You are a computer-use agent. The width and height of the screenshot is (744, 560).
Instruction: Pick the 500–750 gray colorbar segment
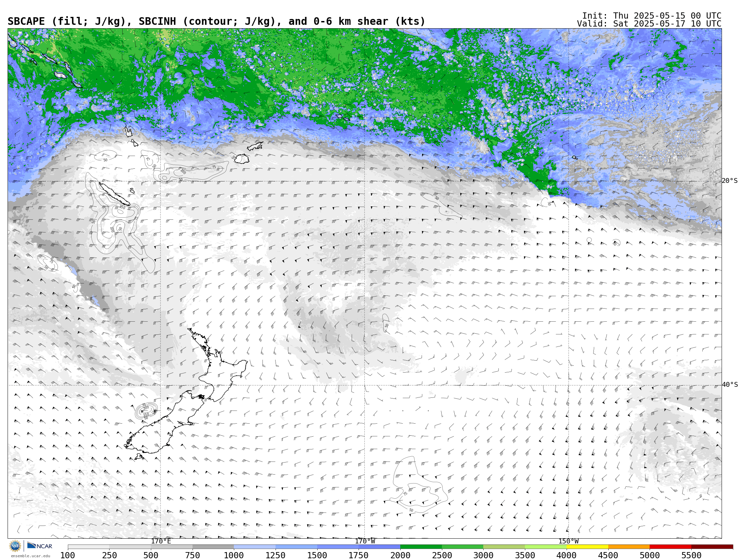[x=172, y=547]
